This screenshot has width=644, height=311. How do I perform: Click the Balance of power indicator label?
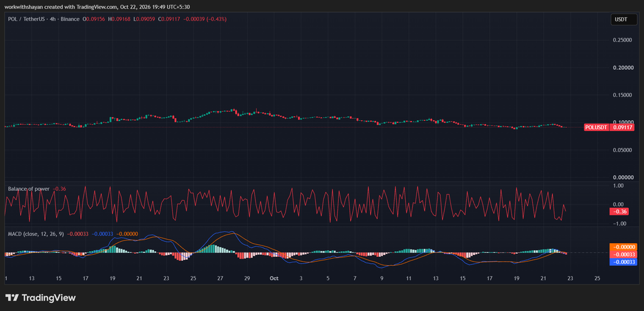coord(29,189)
